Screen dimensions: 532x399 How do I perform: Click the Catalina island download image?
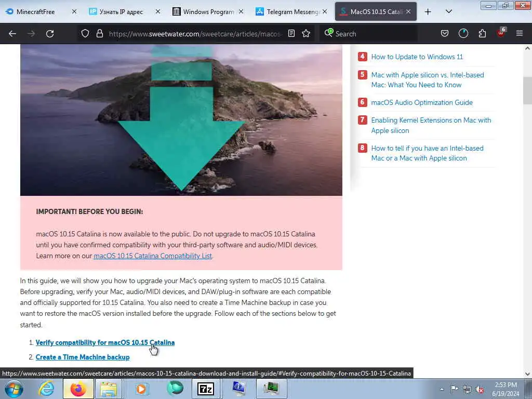[181, 120]
